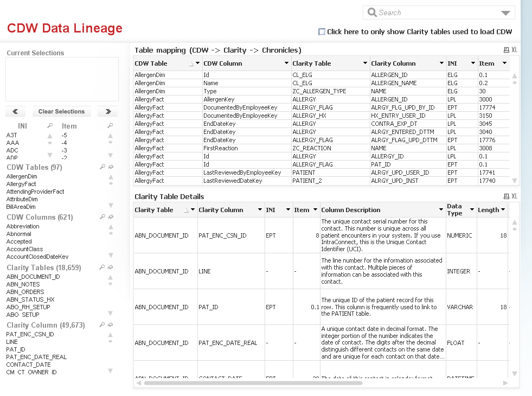Print the Table mapping chart
Screen dimensions: 532x396
tap(506, 50)
